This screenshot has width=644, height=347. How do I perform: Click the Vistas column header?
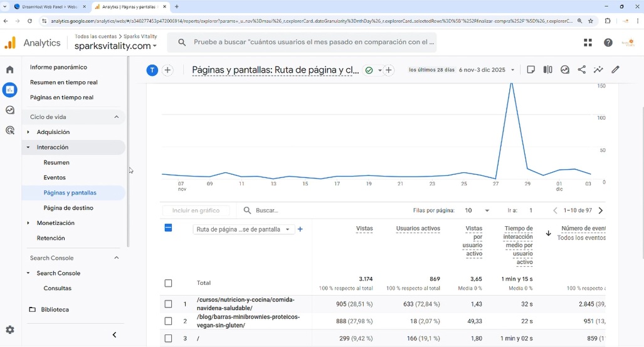tap(364, 229)
